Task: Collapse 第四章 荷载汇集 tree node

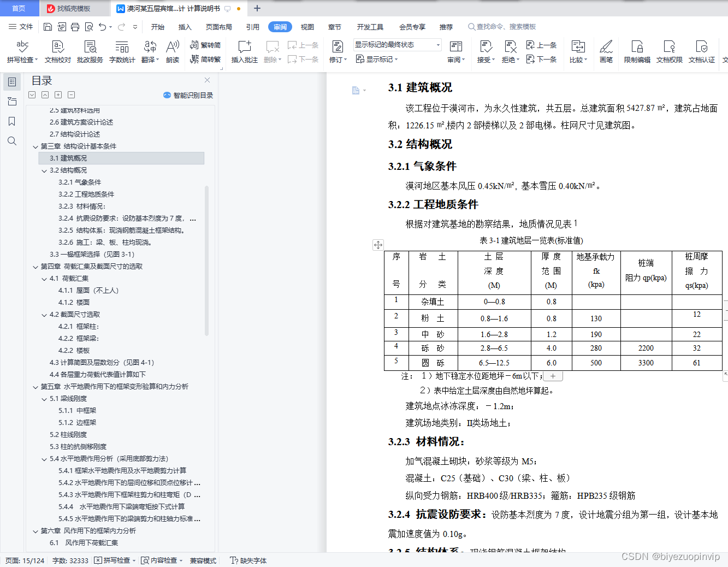Action: (35, 267)
